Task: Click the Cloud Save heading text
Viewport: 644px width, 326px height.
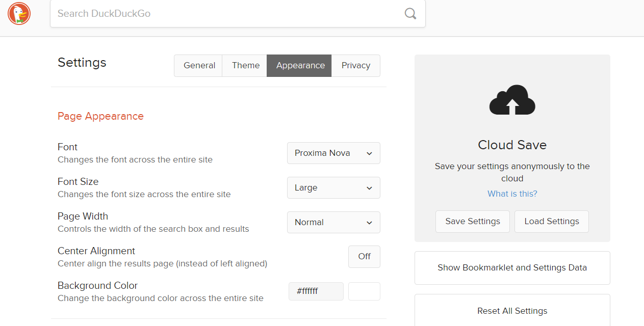Action: [x=512, y=145]
